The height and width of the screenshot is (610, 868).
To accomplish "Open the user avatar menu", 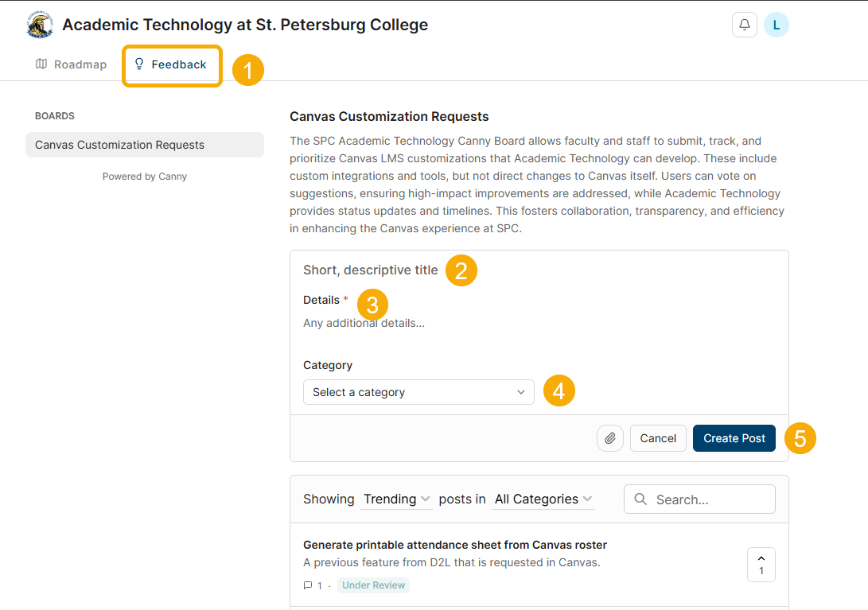I will (776, 25).
